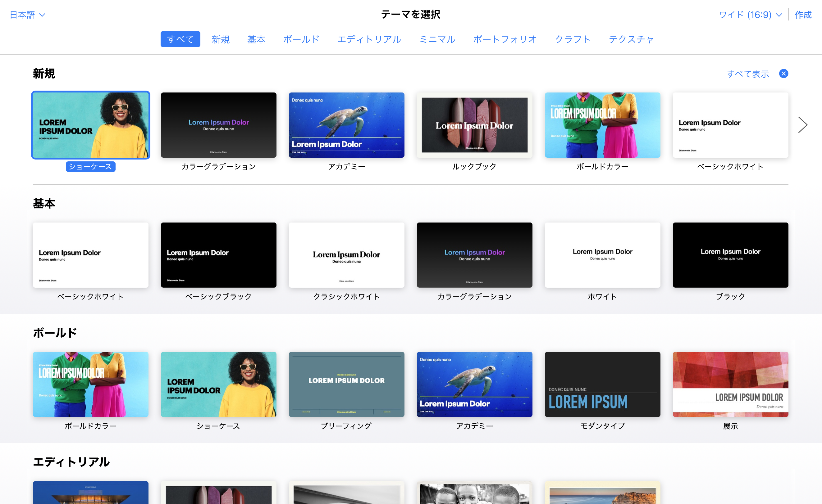Select the ルックブック lipstick theme thumbnail
This screenshot has height=504, width=822.
click(x=474, y=125)
